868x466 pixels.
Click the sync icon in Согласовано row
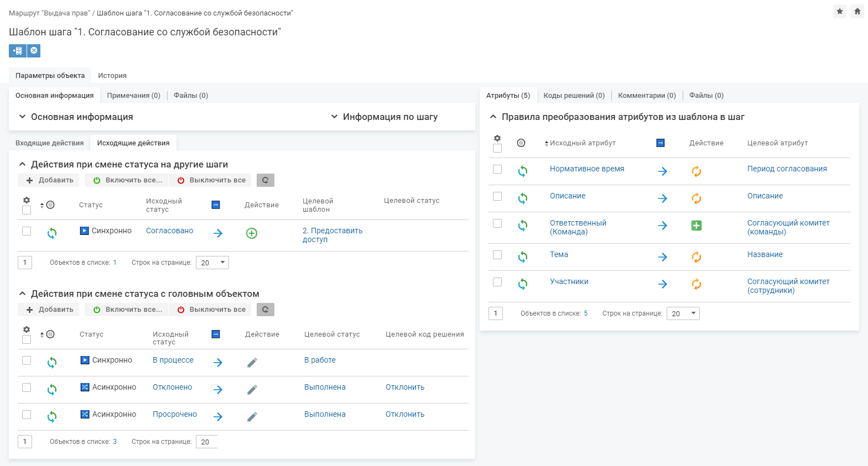point(52,233)
